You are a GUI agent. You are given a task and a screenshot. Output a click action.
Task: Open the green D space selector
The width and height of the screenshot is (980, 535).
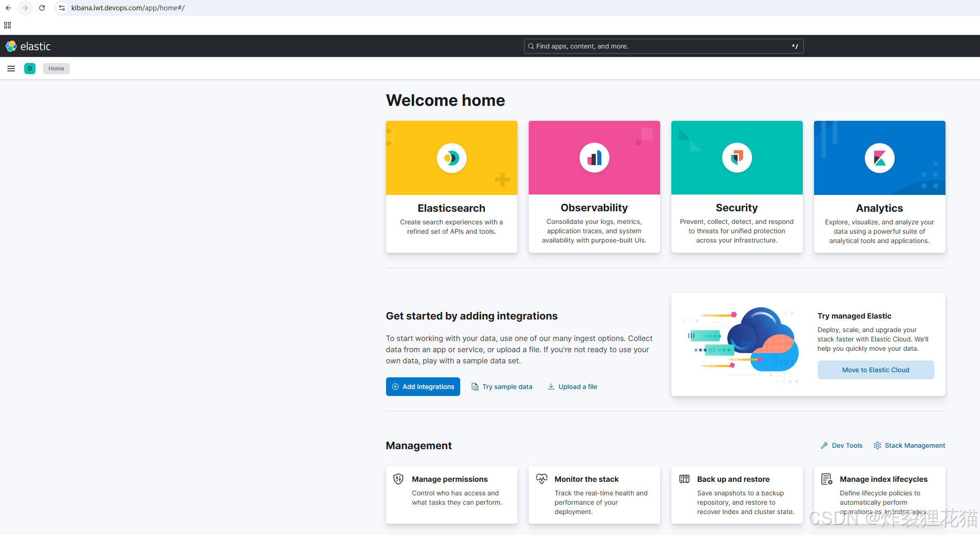30,69
